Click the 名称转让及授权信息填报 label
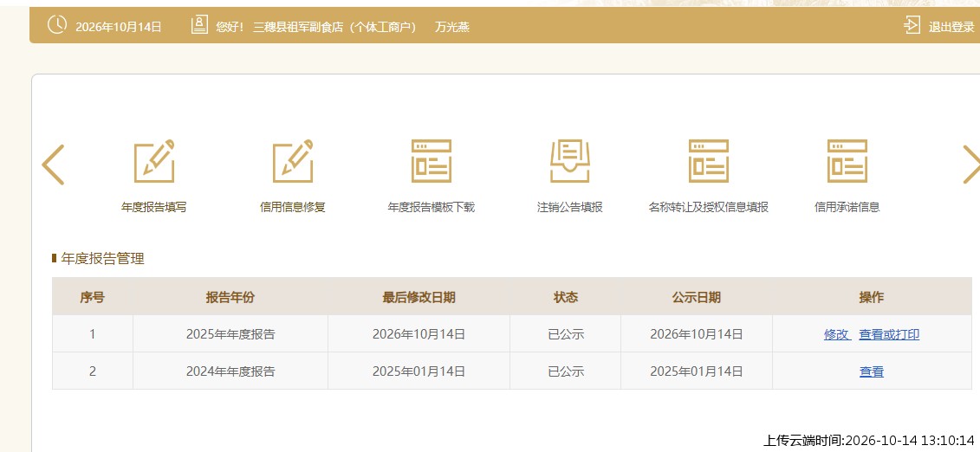This screenshot has height=452, width=980. [709, 207]
